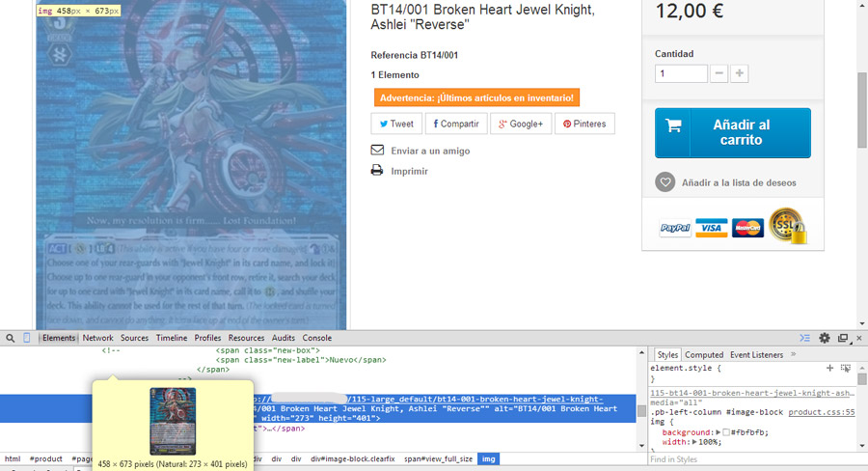The image size is (868, 471).
Task: Select the #product breadcrumb node
Action: pos(46,458)
